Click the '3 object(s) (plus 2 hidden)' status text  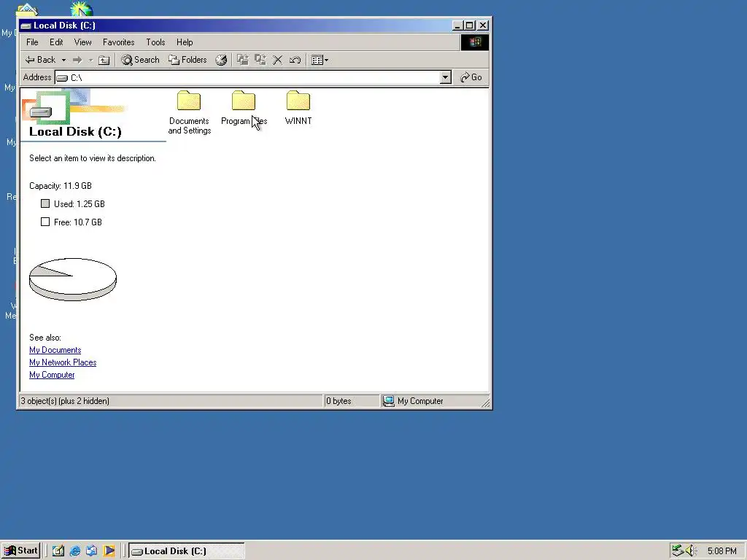pos(65,401)
